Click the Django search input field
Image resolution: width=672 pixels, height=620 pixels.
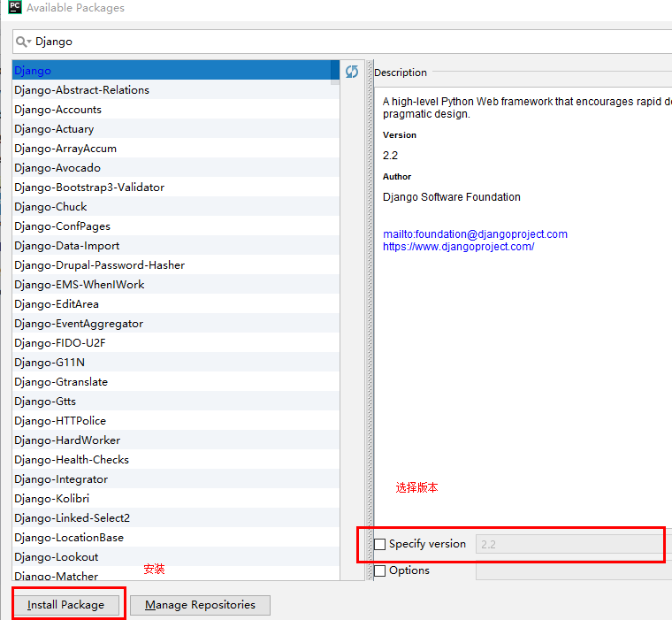tap(345, 42)
